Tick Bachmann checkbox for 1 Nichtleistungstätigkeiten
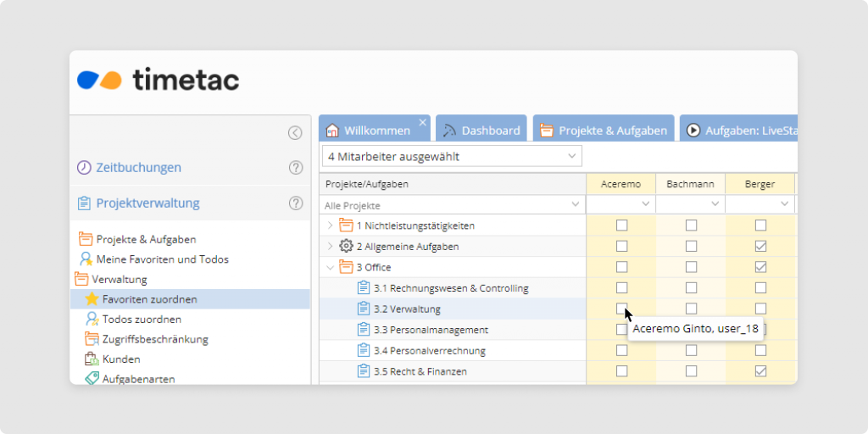The image size is (868, 434). [691, 225]
